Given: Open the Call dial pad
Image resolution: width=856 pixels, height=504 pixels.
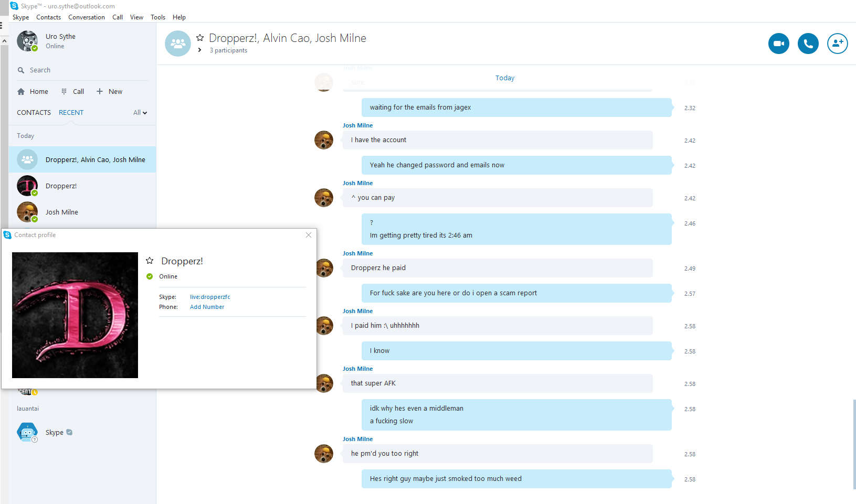Looking at the screenshot, I should [x=72, y=91].
